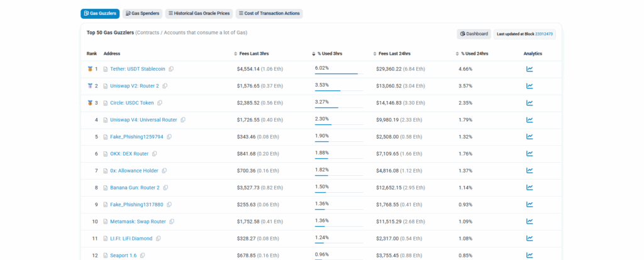Click the rank 1 gold medal icon
The width and height of the screenshot is (644, 260).
pos(90,69)
